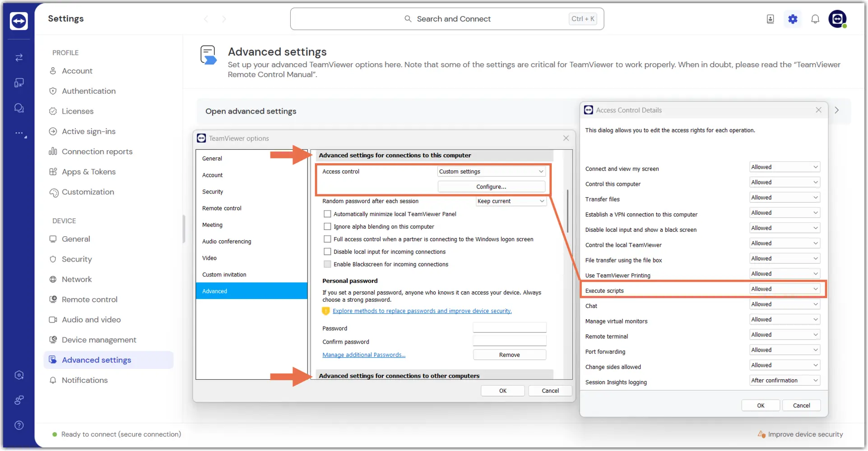Screen dimensions: 868x451
Task: Click the forward navigation arrow
Action: point(224,19)
